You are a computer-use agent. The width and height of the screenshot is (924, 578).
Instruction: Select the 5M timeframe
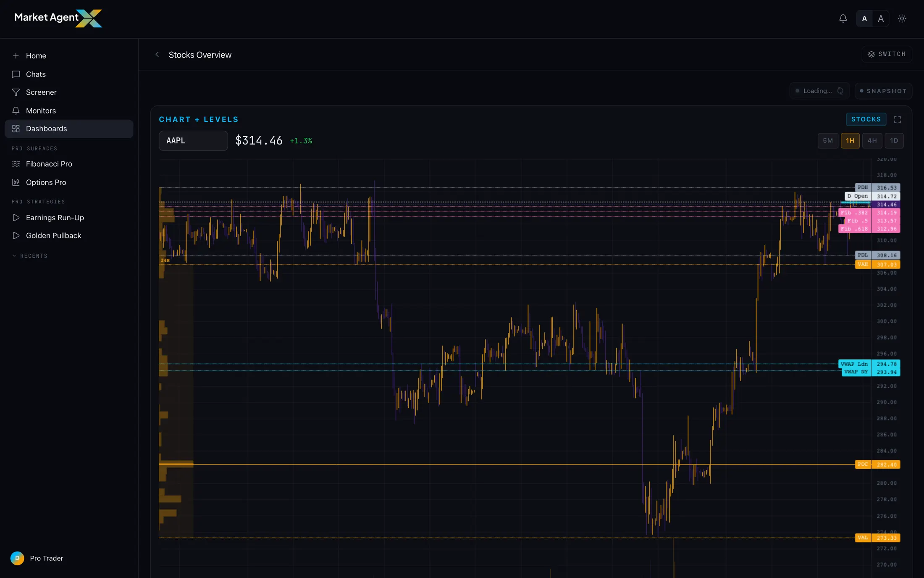click(x=828, y=141)
